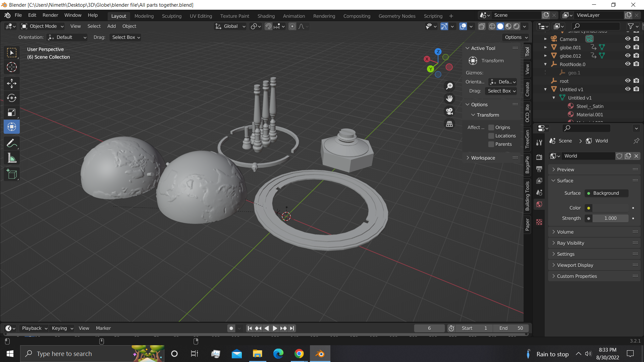Viewport: 644px width, 362px height.
Task: Enable wireframe shading mode in viewport header
Action: [492, 26]
